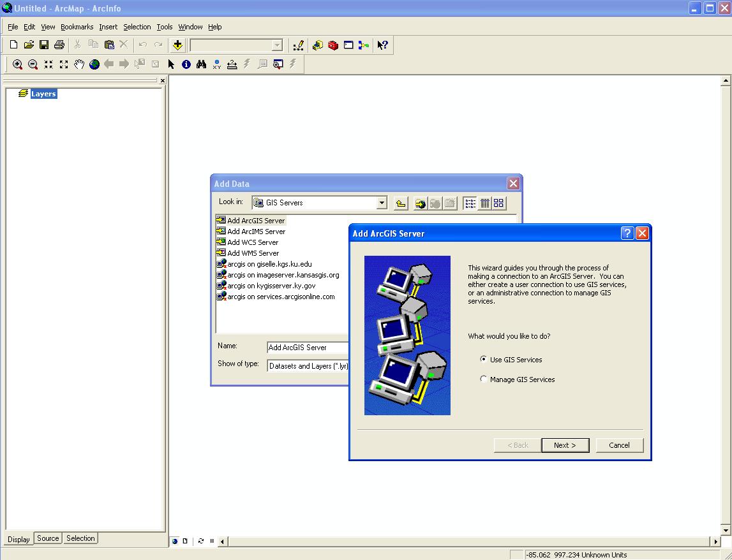Click Cancel in Add ArcGIS Server wizard

[620, 445]
